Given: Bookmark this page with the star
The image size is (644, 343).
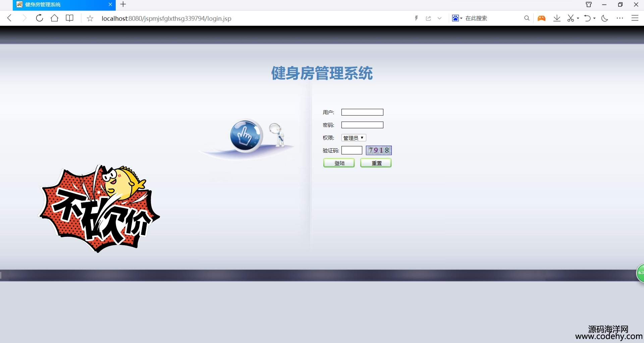Looking at the screenshot, I should tap(90, 18).
